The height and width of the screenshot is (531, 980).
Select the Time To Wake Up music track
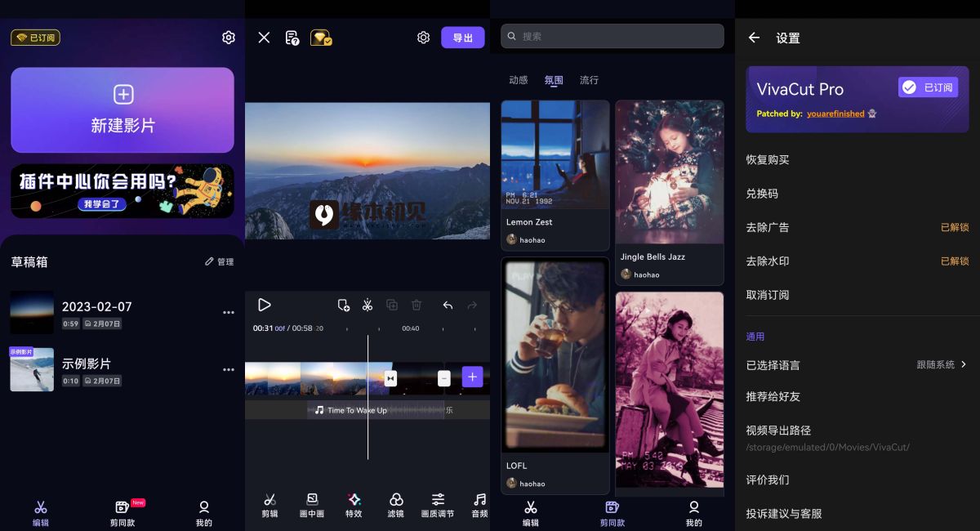point(376,410)
